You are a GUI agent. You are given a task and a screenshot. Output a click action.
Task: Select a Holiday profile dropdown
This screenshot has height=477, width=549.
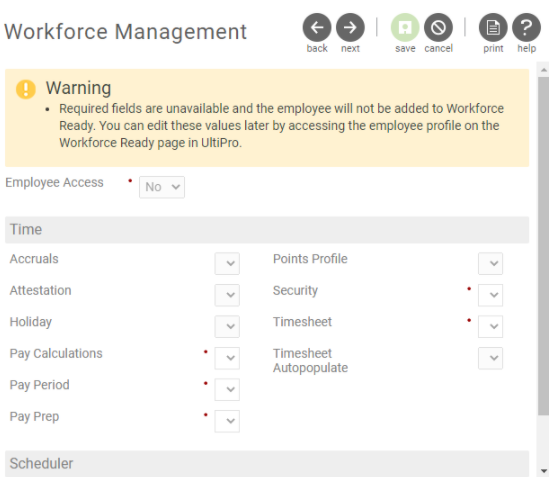coord(227,326)
